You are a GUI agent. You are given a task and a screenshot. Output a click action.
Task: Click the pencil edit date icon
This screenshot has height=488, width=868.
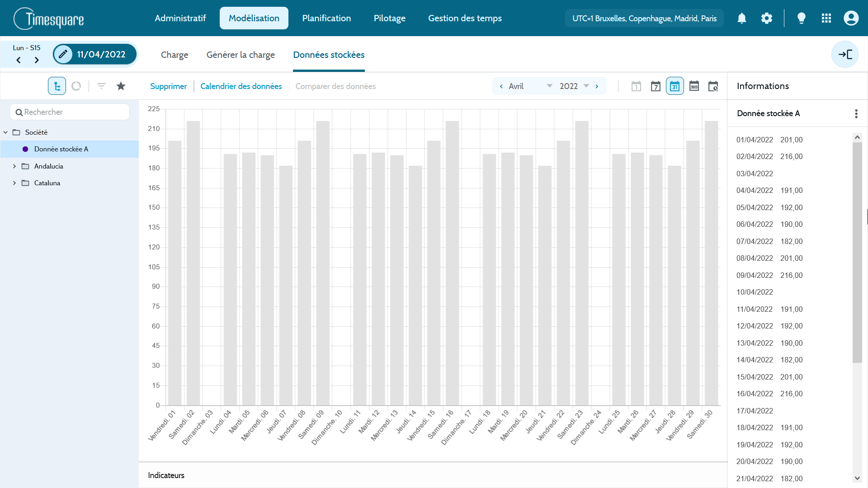[63, 54]
